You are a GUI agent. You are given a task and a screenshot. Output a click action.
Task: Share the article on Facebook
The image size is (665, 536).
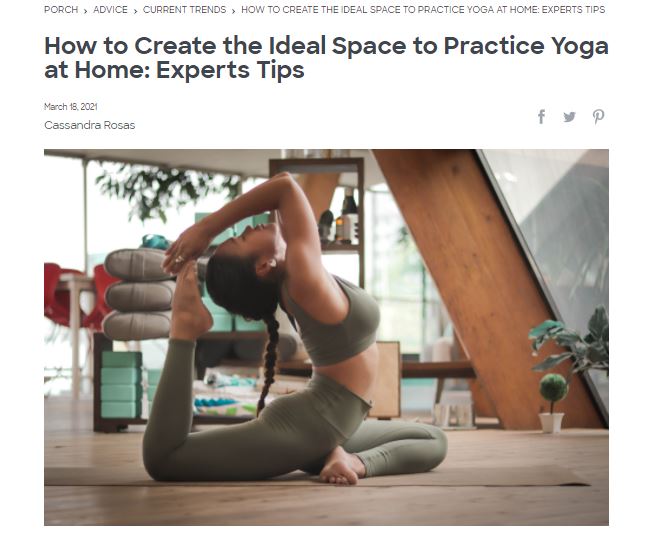click(541, 117)
